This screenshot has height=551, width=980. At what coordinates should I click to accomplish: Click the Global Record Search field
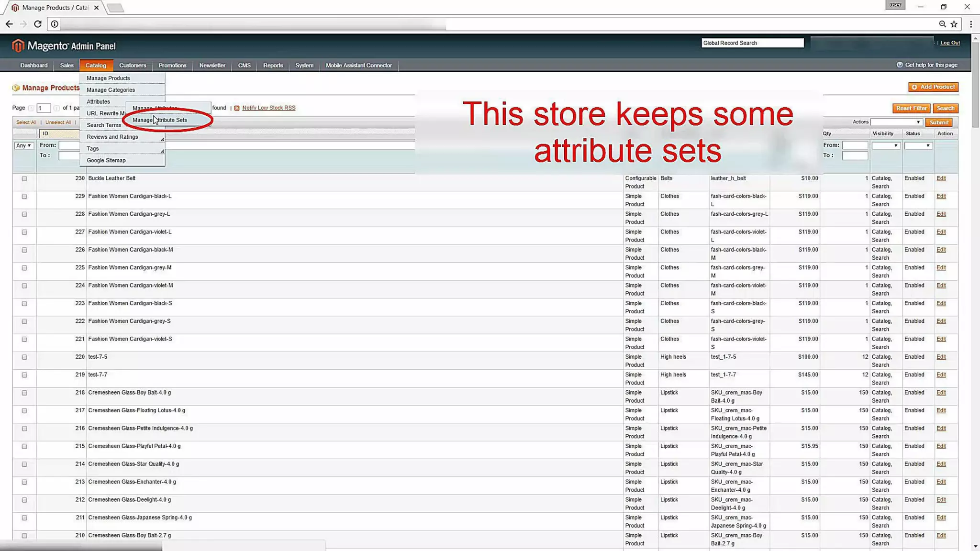pyautogui.click(x=752, y=43)
